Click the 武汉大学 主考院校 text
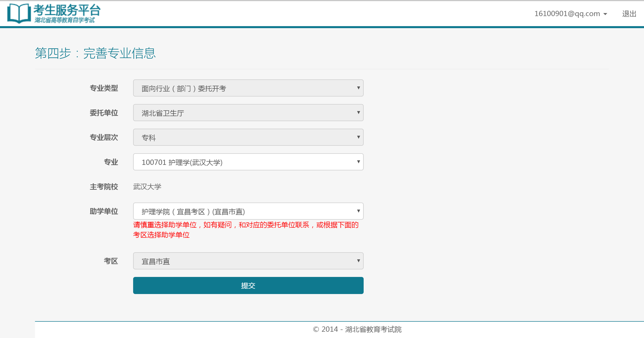Screen dimensions: 644x338 point(147,187)
